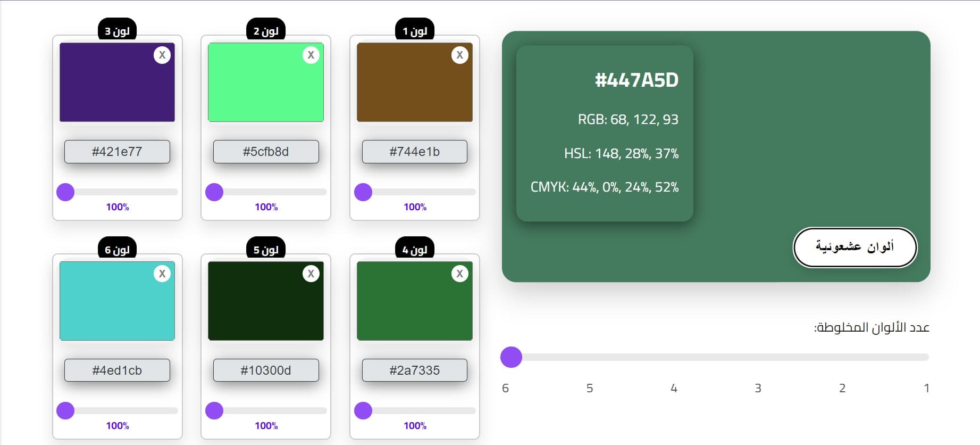Open the turquoise #4ed1cb color swatch
The width and height of the screenshot is (980, 445).
point(117,301)
